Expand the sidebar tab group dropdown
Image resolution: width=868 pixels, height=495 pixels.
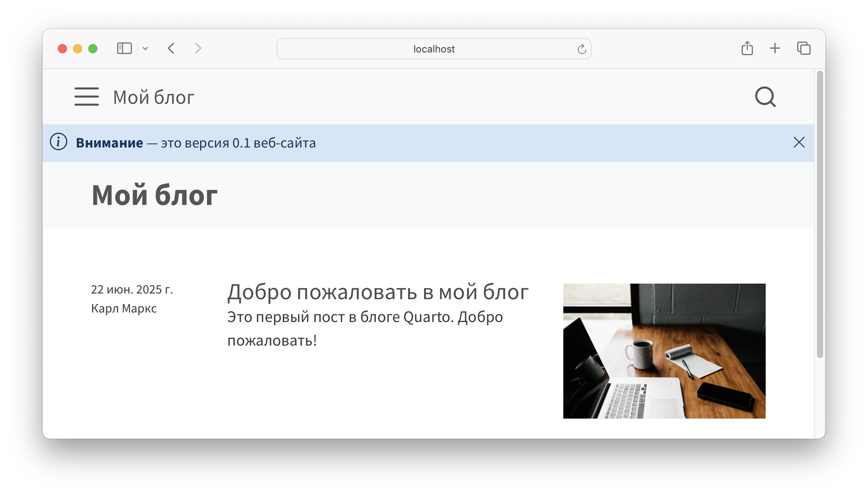(x=145, y=49)
